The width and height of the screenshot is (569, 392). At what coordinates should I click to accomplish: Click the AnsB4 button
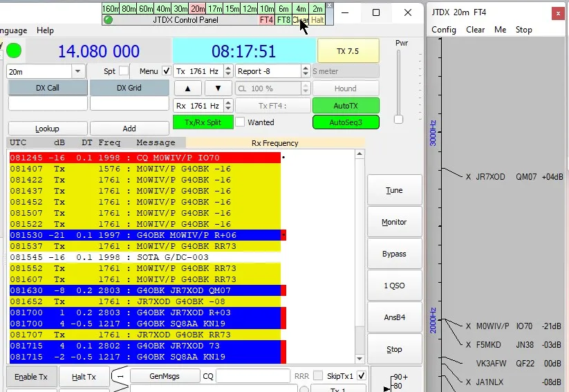click(x=395, y=317)
